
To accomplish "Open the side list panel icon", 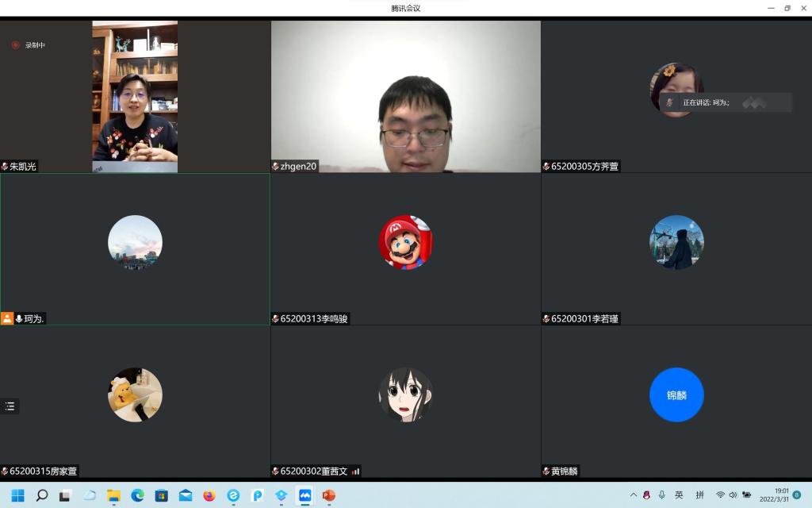I will click(10, 406).
